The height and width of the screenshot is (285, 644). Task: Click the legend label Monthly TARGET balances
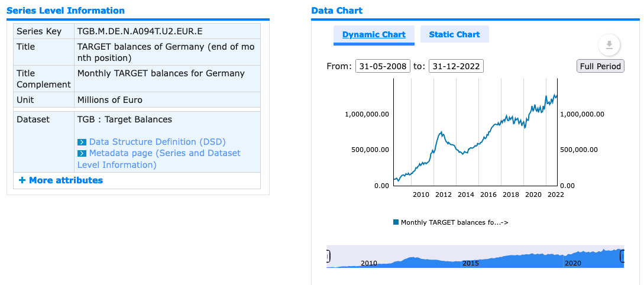click(x=455, y=222)
